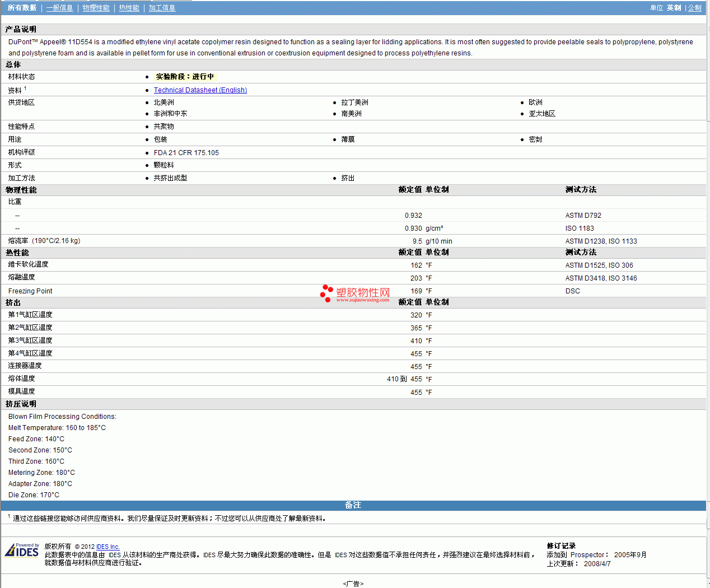Click the Freezing Point row label

pos(30,291)
